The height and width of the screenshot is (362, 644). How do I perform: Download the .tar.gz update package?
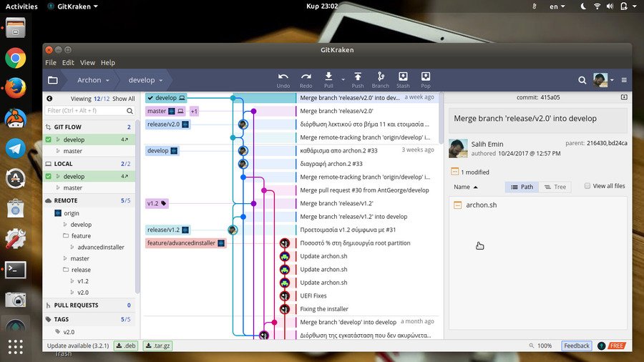coord(157,346)
